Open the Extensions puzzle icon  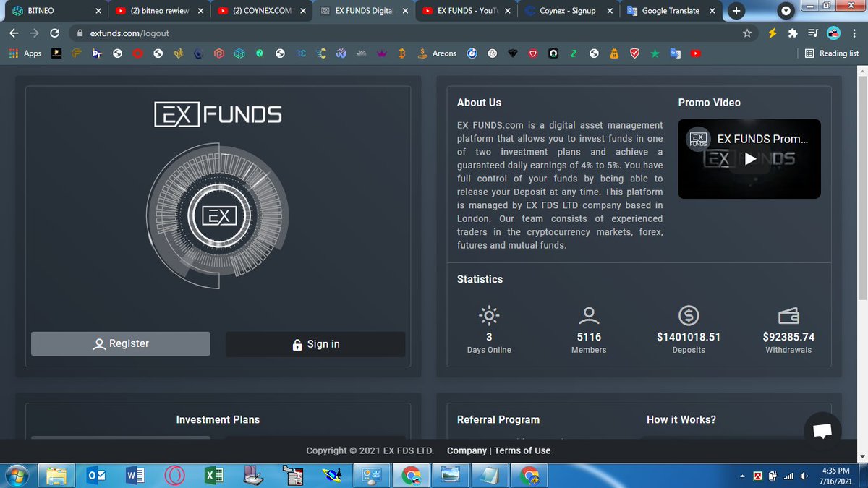coord(793,33)
